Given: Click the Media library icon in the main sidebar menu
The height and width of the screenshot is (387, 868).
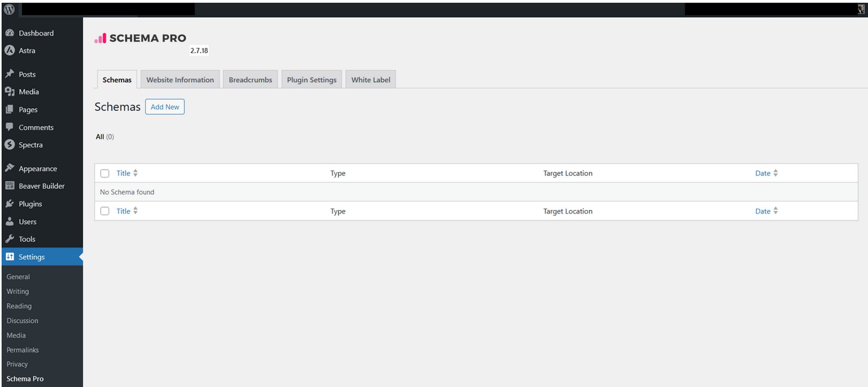Looking at the screenshot, I should point(10,92).
